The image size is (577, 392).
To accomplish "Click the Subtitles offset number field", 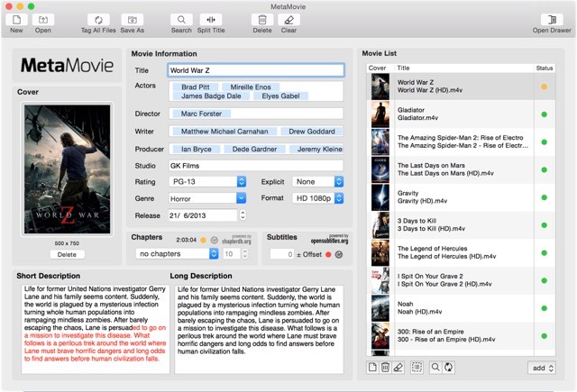I will (x=282, y=254).
